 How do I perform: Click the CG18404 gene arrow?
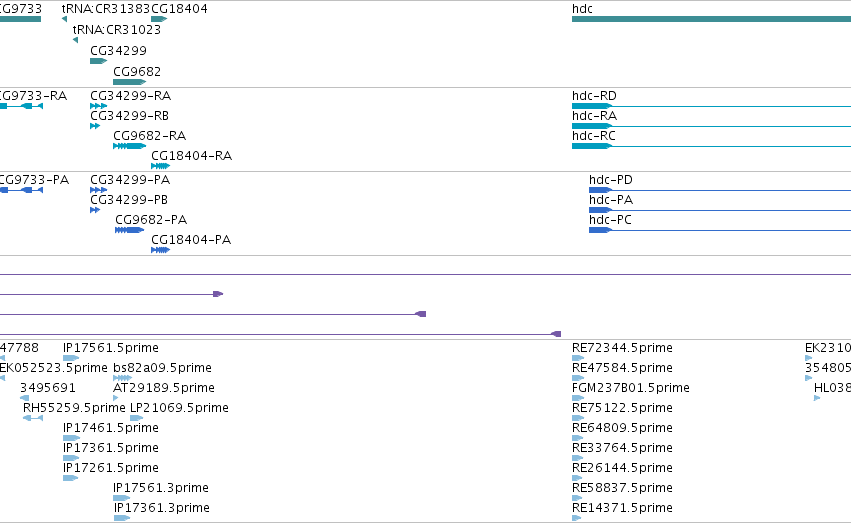pos(159,19)
